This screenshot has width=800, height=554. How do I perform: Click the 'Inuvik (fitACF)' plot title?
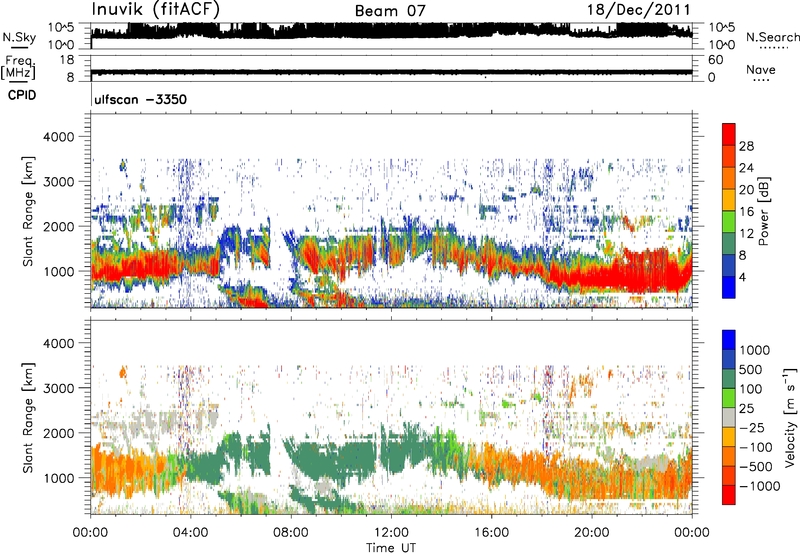156,9
